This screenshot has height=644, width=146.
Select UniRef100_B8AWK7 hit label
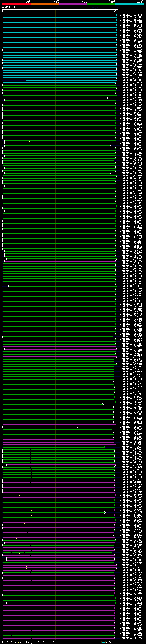(131, 57)
